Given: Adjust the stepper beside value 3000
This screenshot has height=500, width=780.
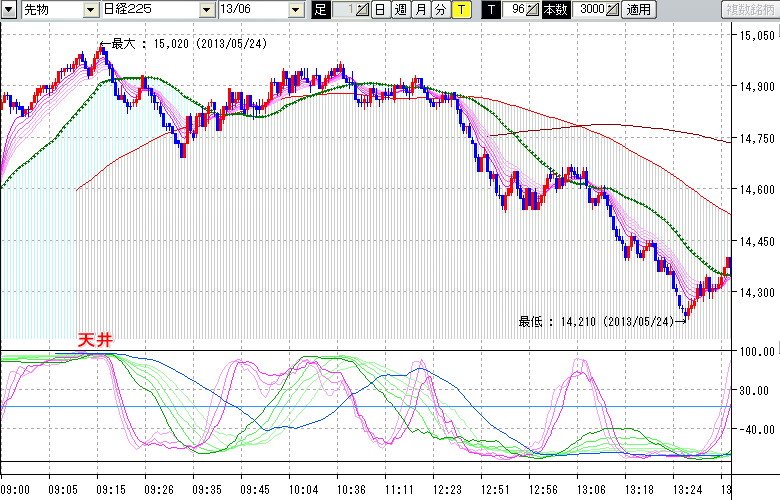Looking at the screenshot, I should point(612,10).
